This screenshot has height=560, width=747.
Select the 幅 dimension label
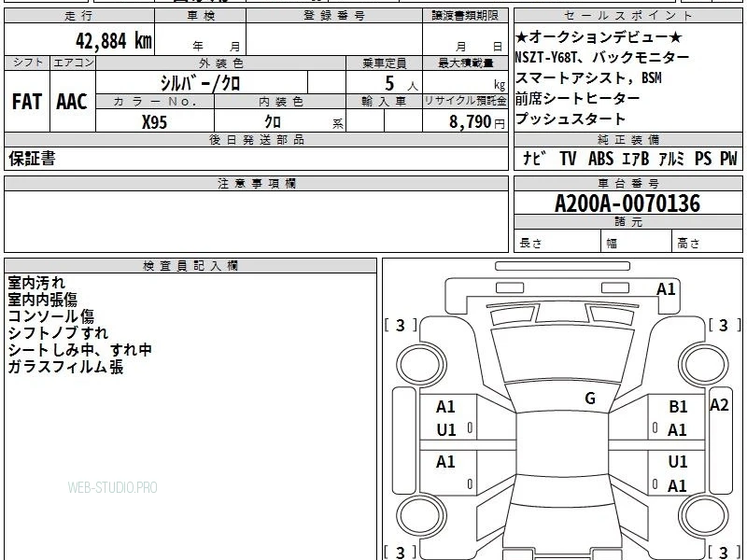(612, 244)
